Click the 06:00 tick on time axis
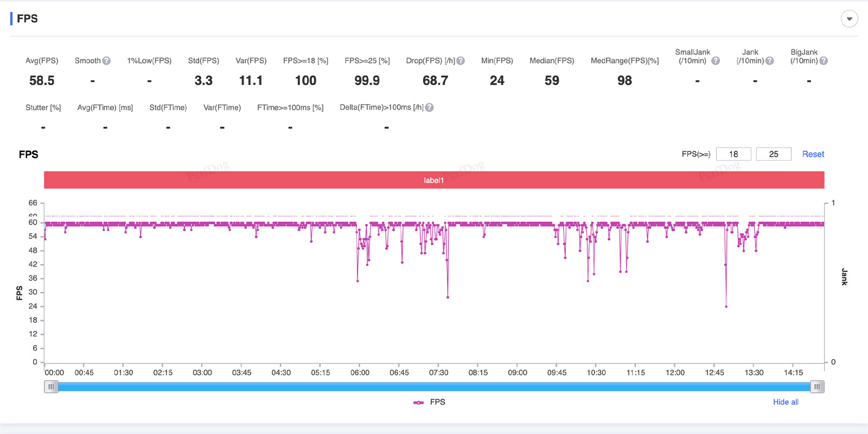The height and width of the screenshot is (434, 868). pos(360,373)
